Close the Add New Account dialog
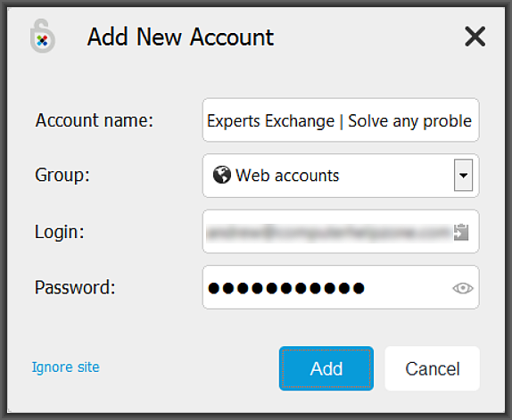This screenshot has height=420, width=512. [475, 37]
